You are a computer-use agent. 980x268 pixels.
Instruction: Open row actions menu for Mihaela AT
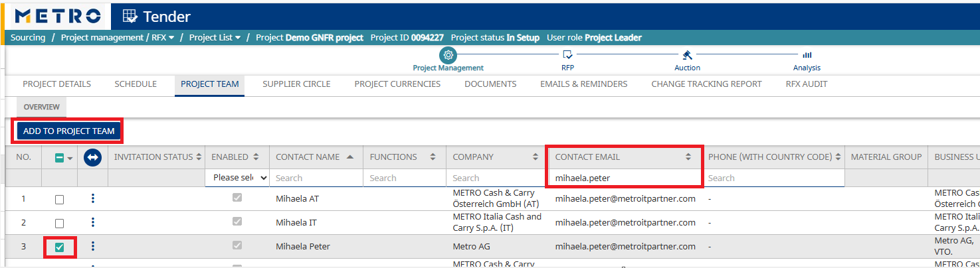tap(93, 198)
